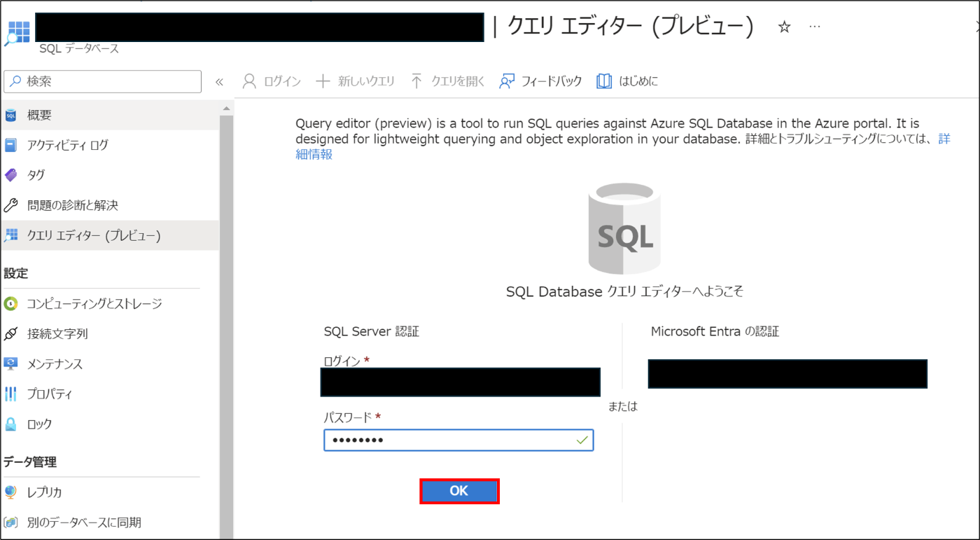980x540 pixels.
Task: Open the more options ellipsis in header
Action: (815, 27)
